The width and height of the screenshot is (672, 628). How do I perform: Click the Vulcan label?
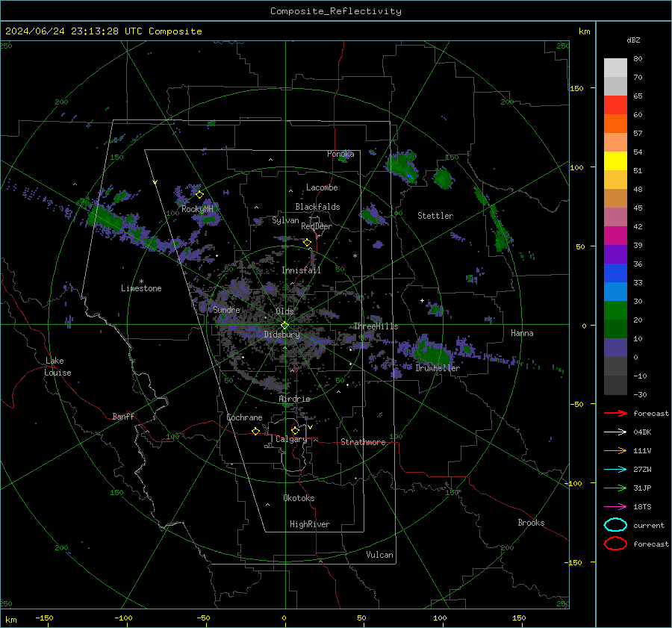coord(380,555)
